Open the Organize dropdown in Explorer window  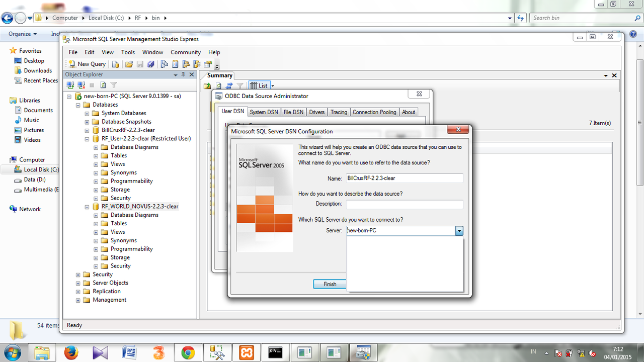(23, 34)
